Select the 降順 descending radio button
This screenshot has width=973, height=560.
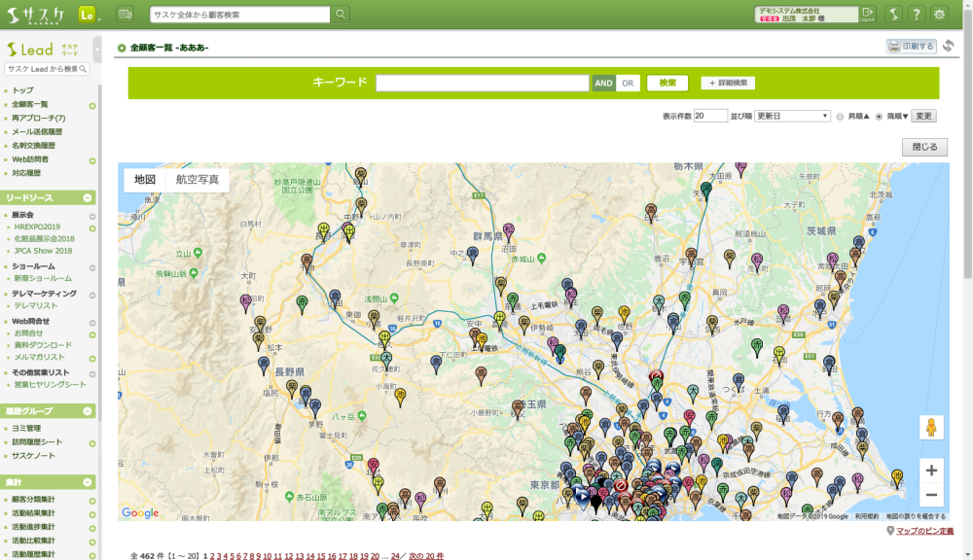tap(880, 116)
